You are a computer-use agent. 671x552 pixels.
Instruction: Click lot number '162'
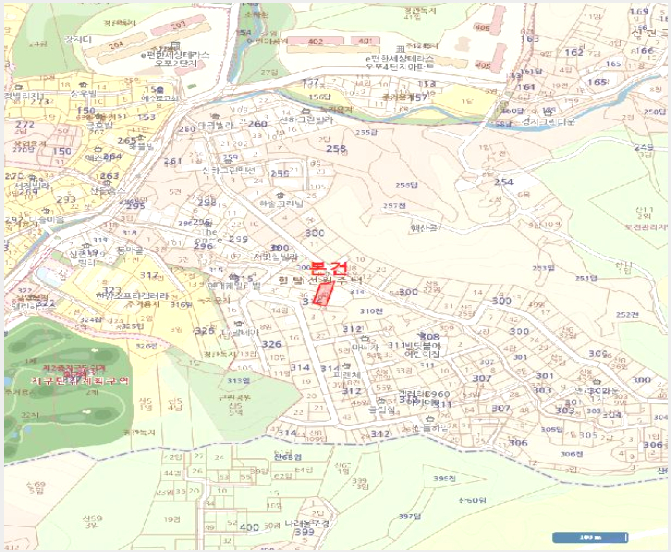(x=574, y=52)
